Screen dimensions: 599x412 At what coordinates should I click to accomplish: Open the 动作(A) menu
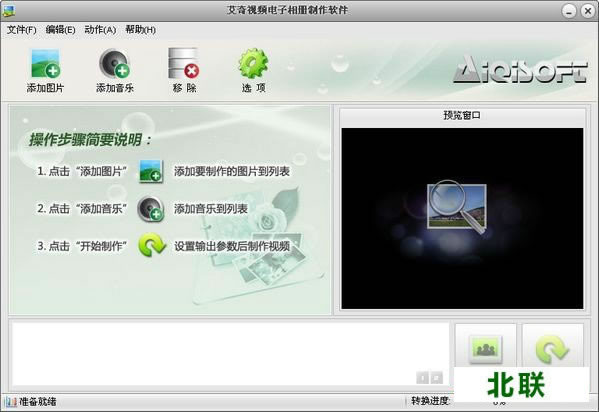point(100,30)
